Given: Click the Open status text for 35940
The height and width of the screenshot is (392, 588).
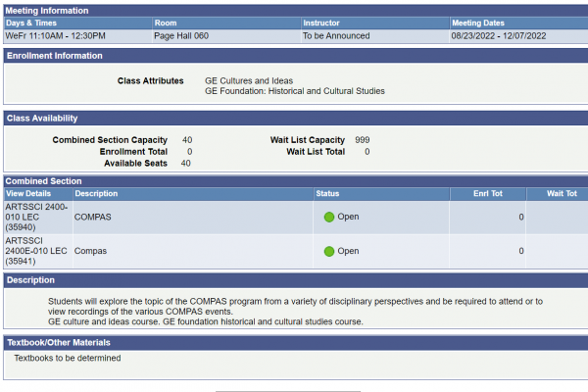Looking at the screenshot, I should click(x=348, y=217).
